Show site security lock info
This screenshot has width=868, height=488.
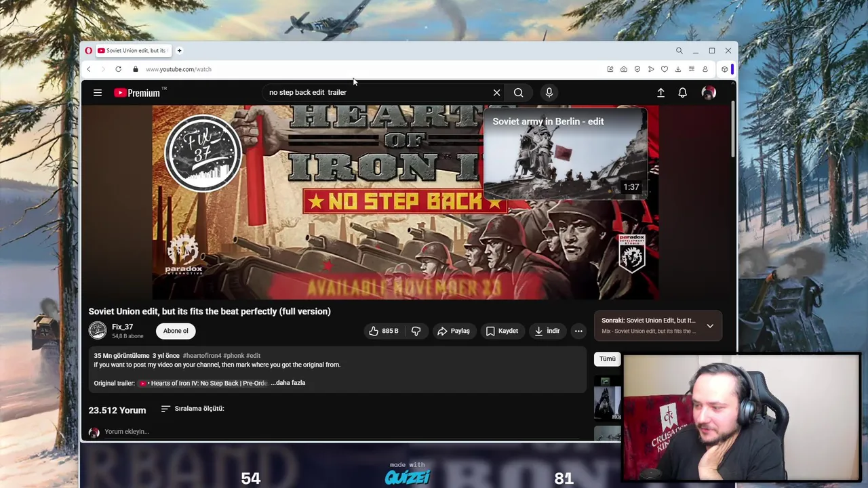136,69
